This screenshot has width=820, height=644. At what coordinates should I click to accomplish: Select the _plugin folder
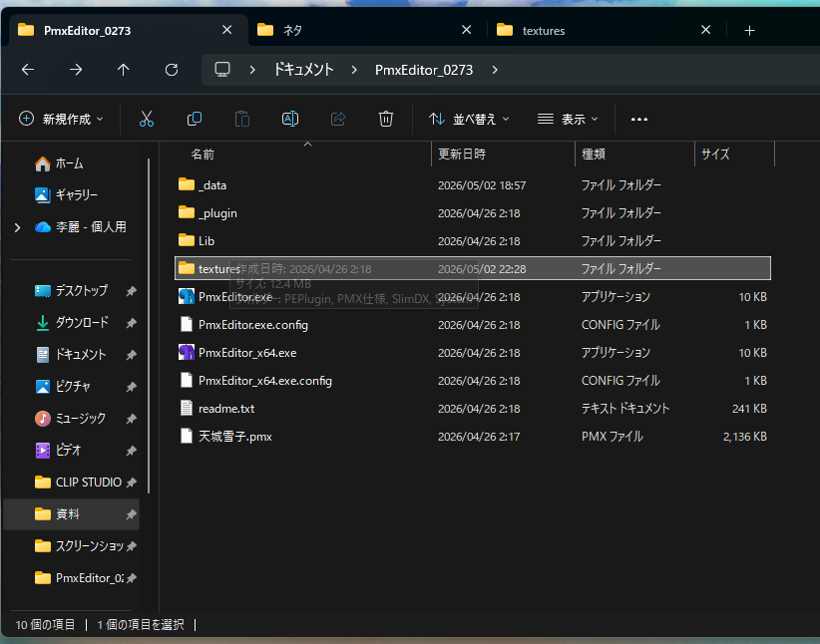tap(473, 213)
